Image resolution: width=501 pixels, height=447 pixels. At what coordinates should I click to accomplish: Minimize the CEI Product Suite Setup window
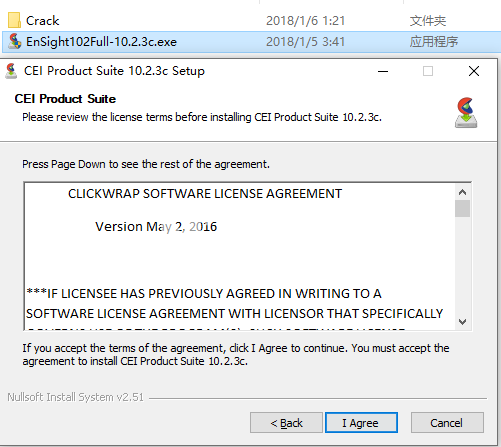tap(383, 71)
